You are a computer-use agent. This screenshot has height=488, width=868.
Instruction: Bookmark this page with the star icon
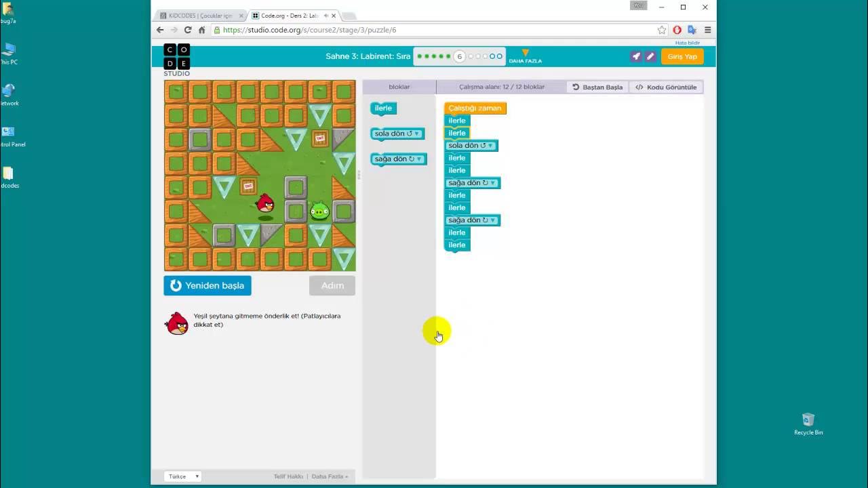point(662,30)
